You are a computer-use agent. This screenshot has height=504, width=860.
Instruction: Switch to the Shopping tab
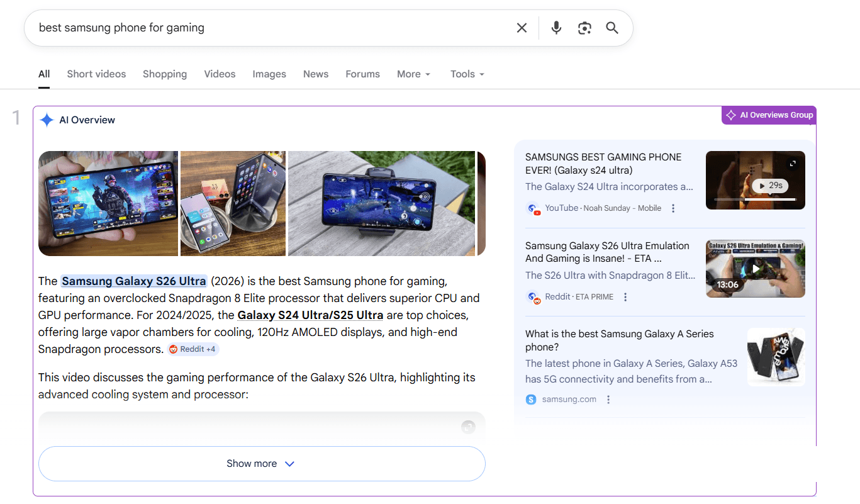pyautogui.click(x=164, y=74)
